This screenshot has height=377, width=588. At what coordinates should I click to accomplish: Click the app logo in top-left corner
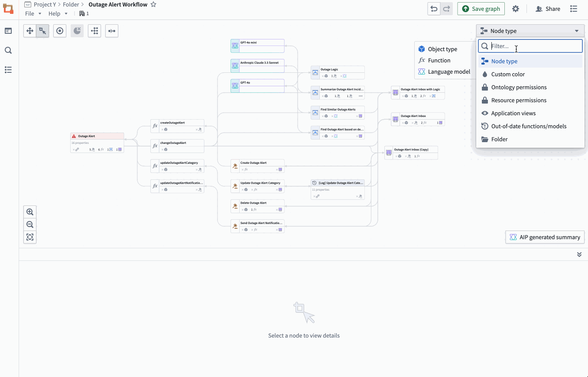pos(8,9)
